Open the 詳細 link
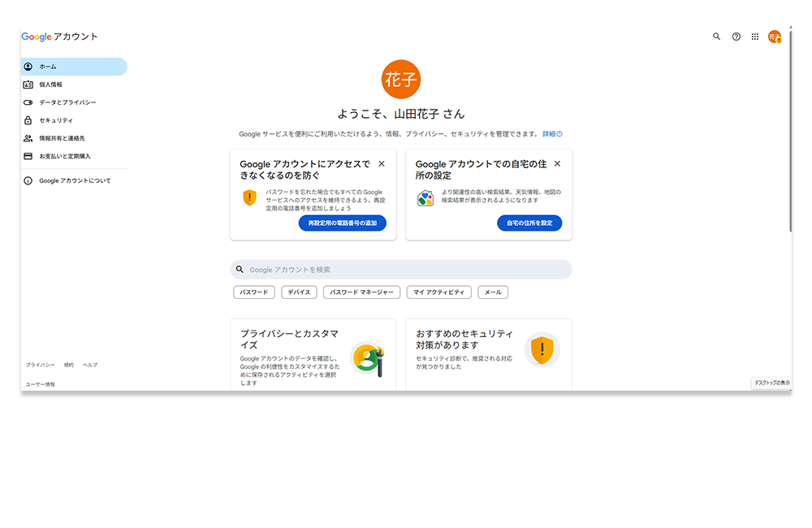Viewport: 812px width, 528px height. [552, 134]
